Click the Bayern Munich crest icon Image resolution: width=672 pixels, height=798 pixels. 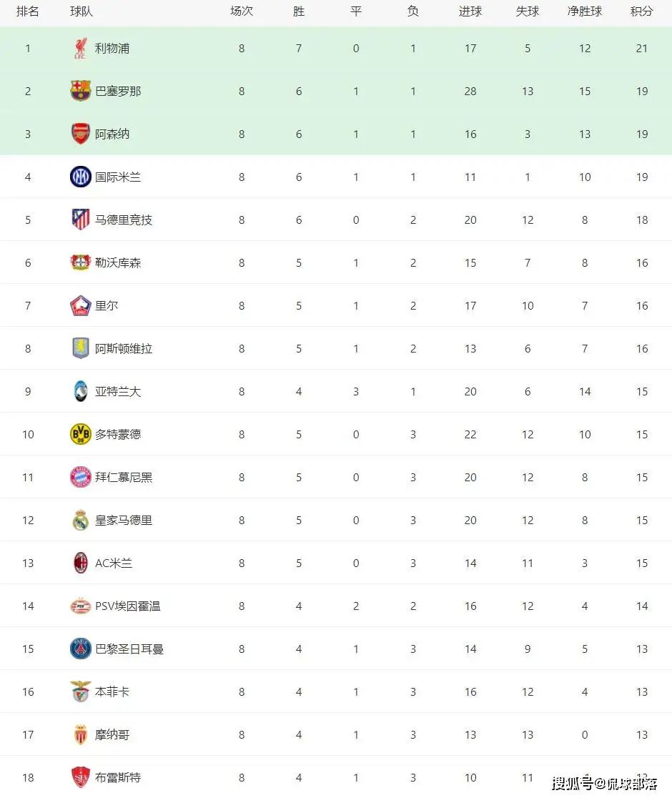coord(80,477)
